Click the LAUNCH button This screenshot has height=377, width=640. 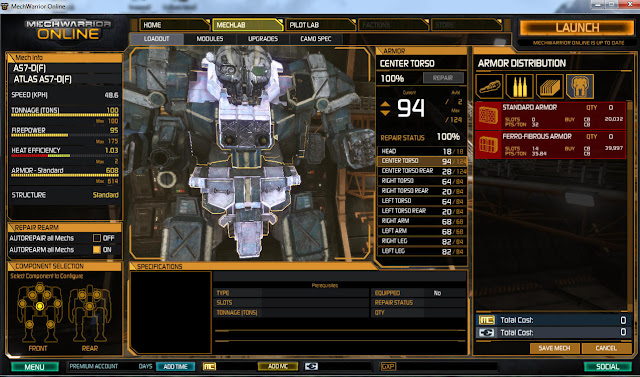(577, 28)
